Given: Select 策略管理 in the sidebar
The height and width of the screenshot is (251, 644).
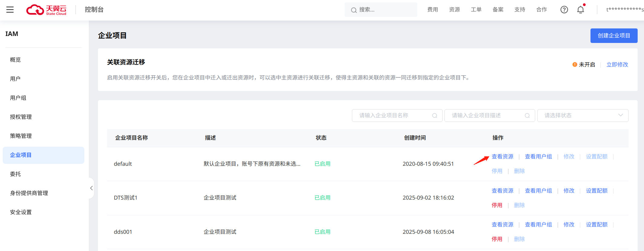Looking at the screenshot, I should [21, 136].
